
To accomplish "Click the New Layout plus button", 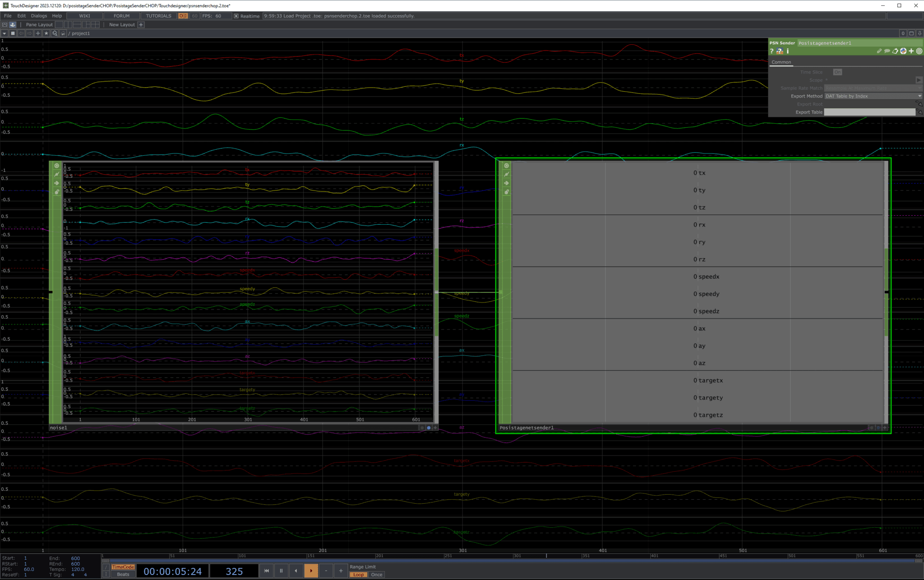I will point(141,25).
